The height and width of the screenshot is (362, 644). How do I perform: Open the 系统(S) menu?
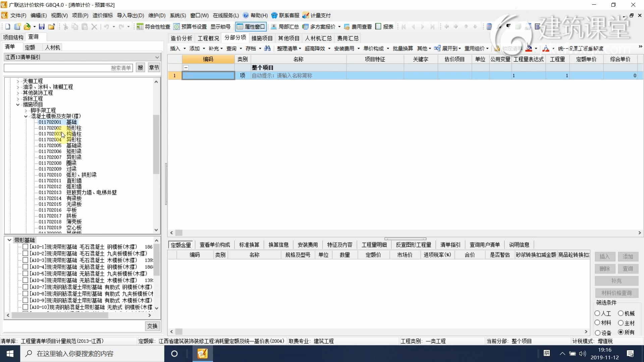point(178,15)
